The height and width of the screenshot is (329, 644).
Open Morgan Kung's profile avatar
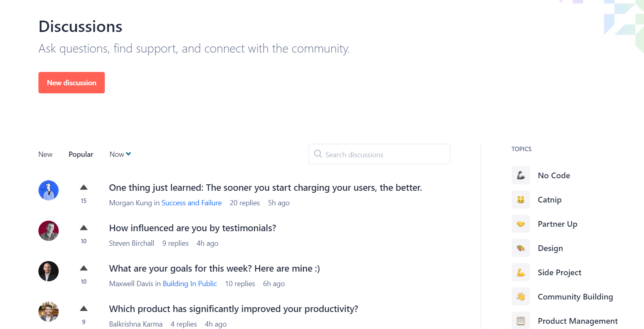point(49,190)
